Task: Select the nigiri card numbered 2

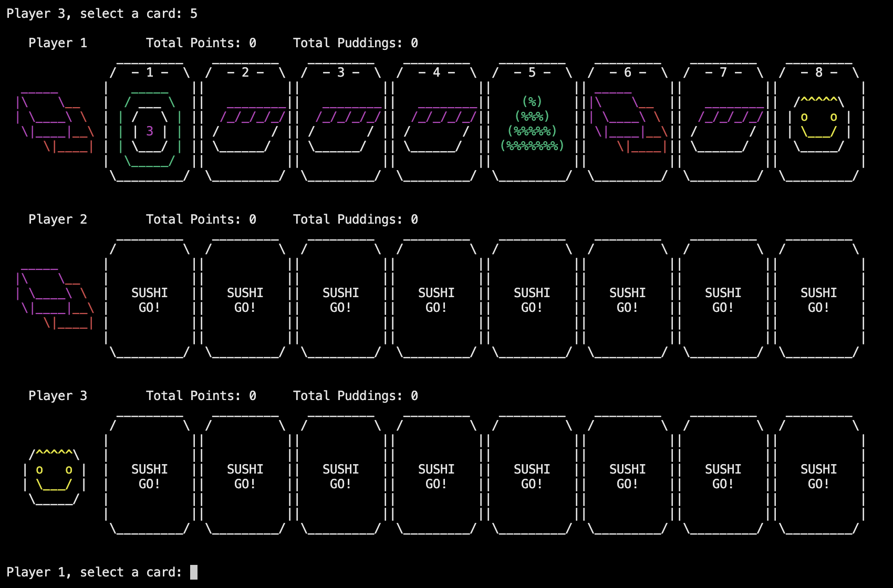Action: click(245, 123)
